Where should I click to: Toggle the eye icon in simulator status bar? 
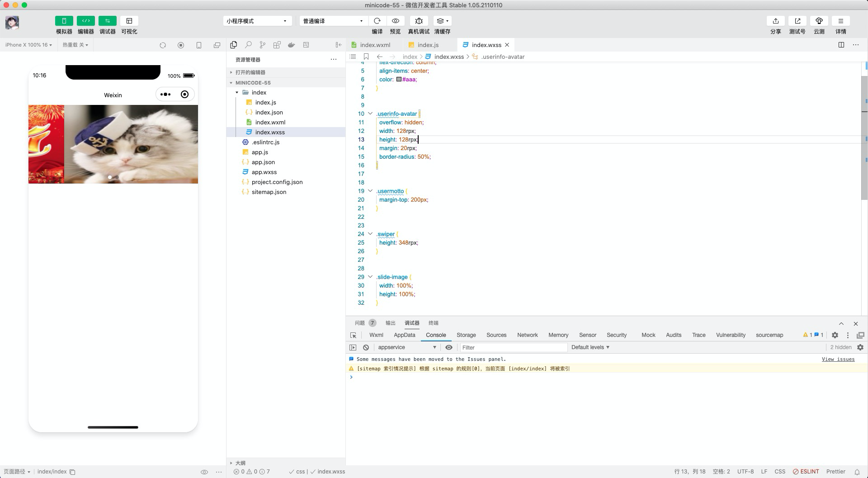(x=204, y=472)
